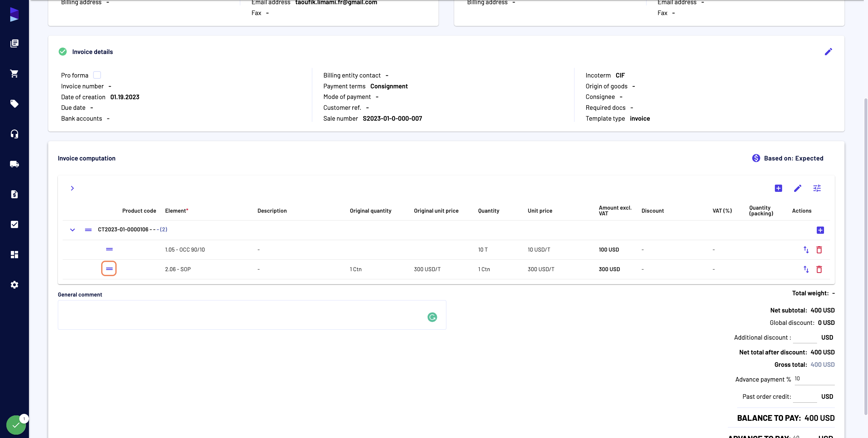
Task: Open the invoice document sidebar icon
Action: click(14, 194)
